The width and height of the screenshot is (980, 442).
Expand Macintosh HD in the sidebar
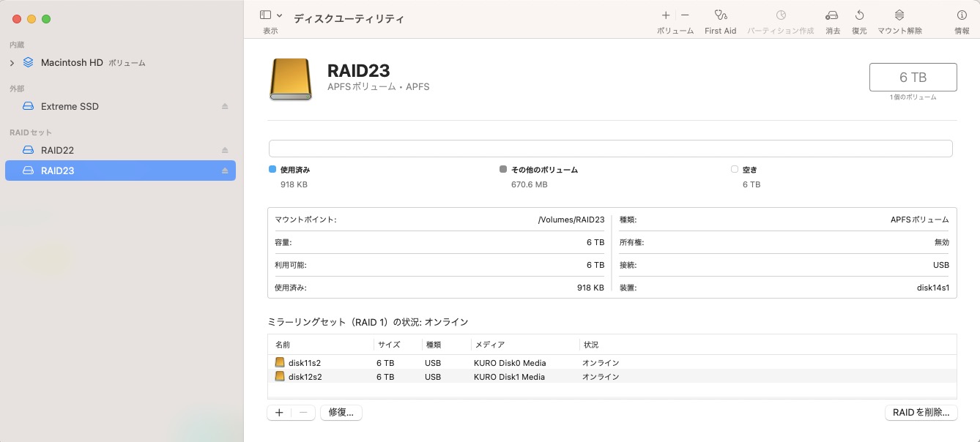point(12,62)
